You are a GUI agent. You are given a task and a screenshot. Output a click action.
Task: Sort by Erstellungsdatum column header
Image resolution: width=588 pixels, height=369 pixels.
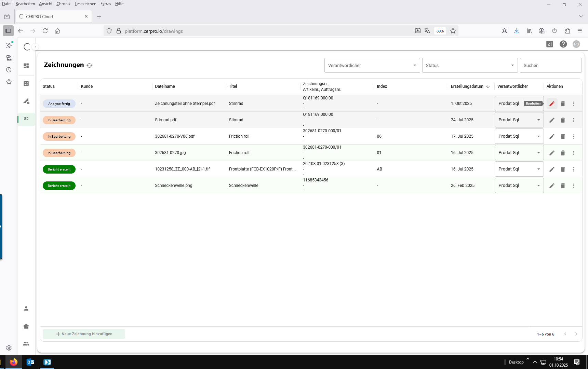tap(467, 86)
